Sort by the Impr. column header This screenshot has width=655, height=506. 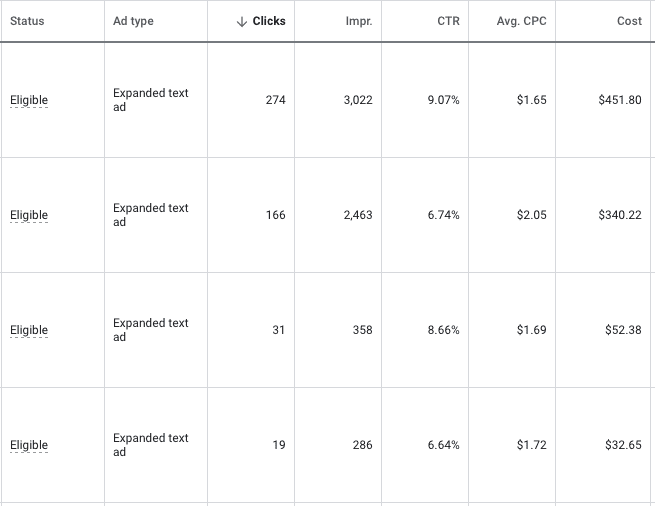point(358,21)
